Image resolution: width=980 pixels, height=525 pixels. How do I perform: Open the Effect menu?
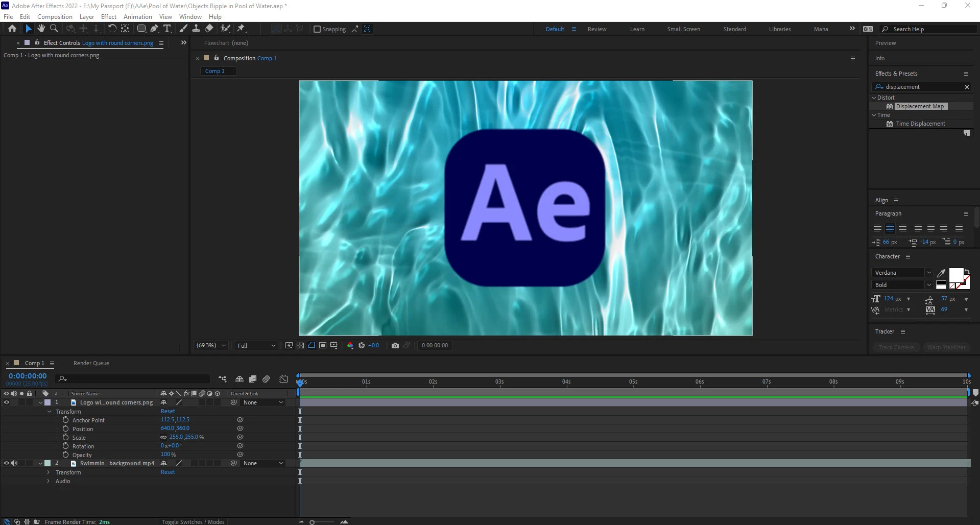coord(109,16)
